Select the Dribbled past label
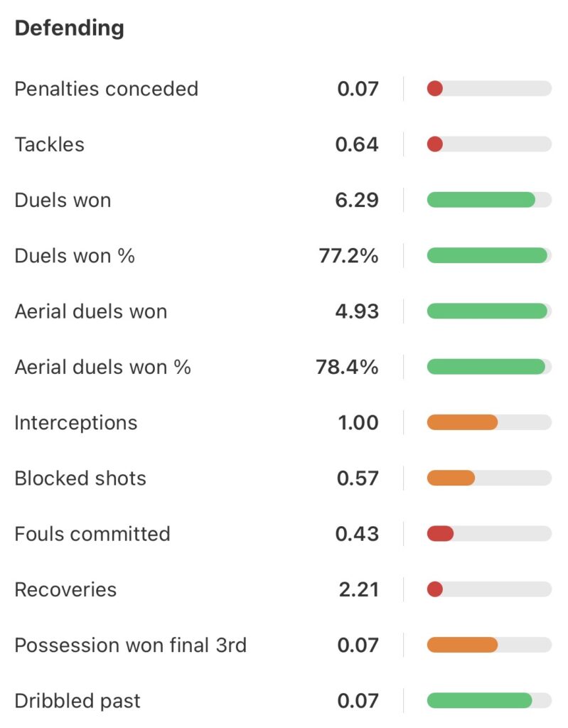568x728 pixels. 77,701
